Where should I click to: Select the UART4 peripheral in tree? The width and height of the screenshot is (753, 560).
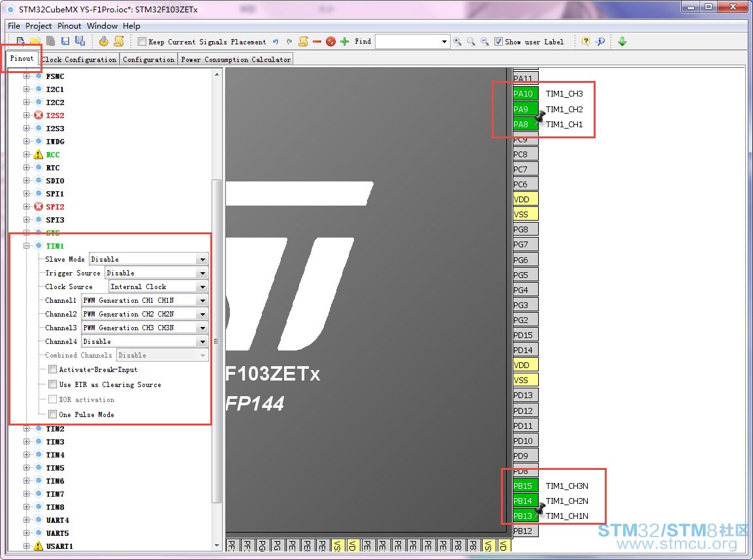57,520
